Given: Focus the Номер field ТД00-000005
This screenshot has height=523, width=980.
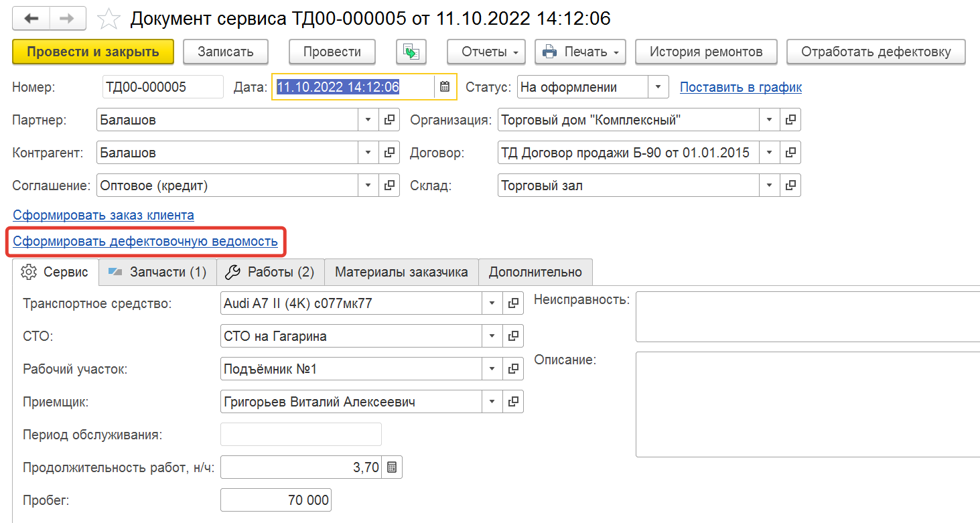Looking at the screenshot, I should point(163,87).
